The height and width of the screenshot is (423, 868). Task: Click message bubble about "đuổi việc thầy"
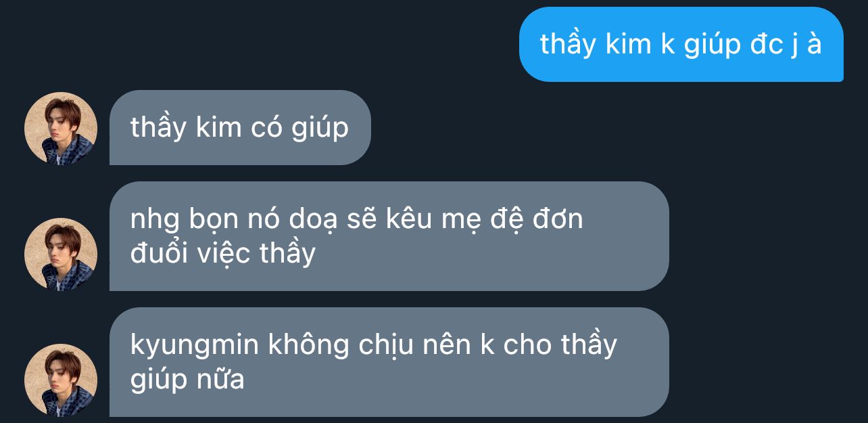click(389, 236)
